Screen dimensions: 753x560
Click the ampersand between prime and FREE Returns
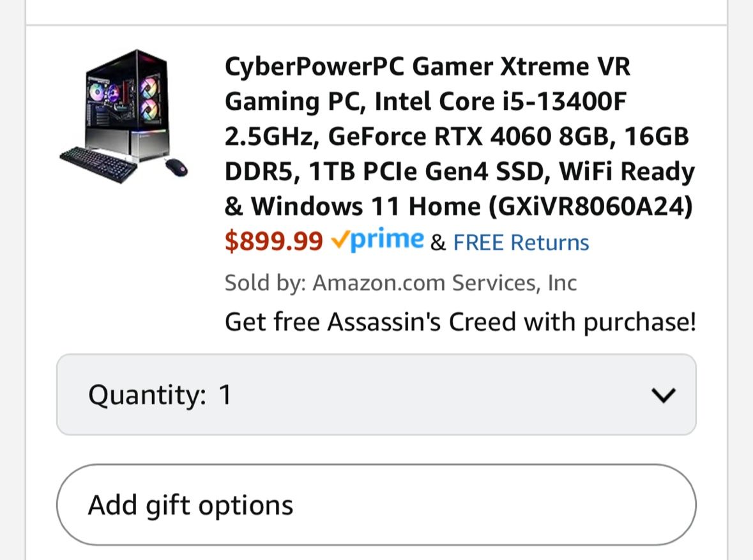(x=437, y=243)
